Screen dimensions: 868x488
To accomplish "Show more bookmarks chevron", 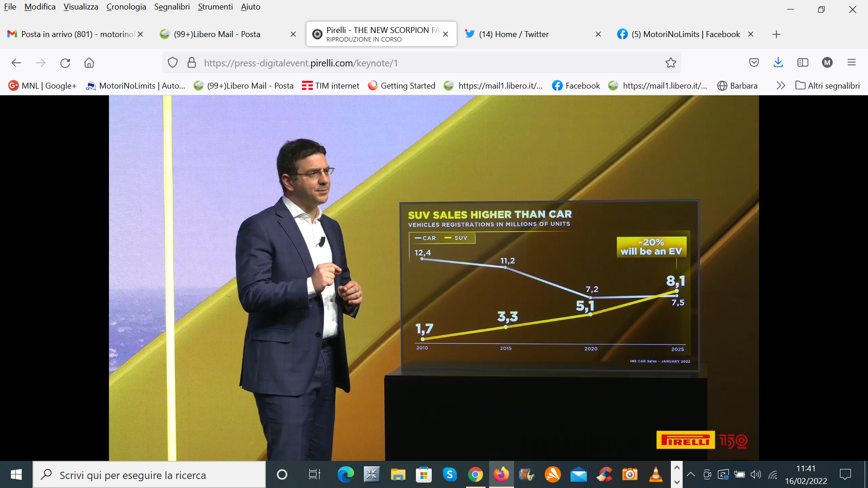I will coord(781,85).
